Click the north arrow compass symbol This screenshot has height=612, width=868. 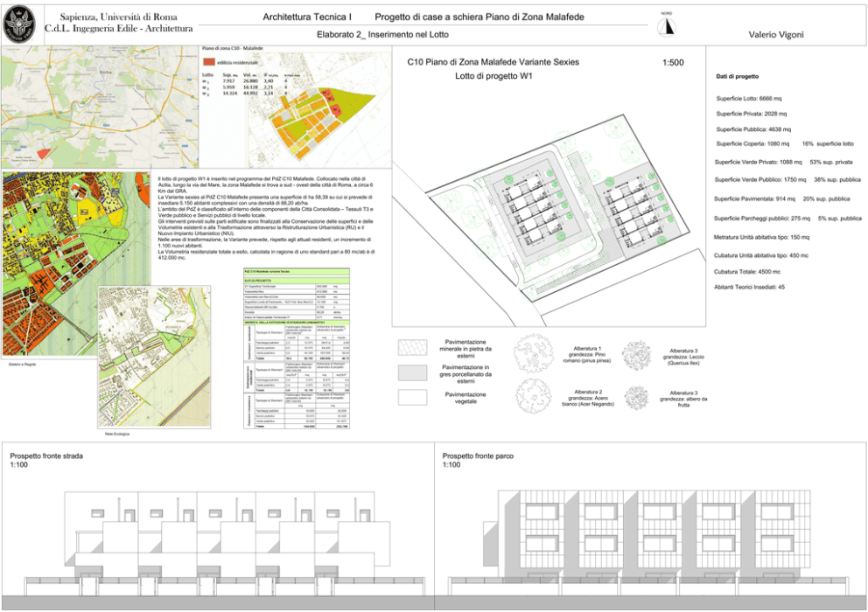tap(668, 26)
